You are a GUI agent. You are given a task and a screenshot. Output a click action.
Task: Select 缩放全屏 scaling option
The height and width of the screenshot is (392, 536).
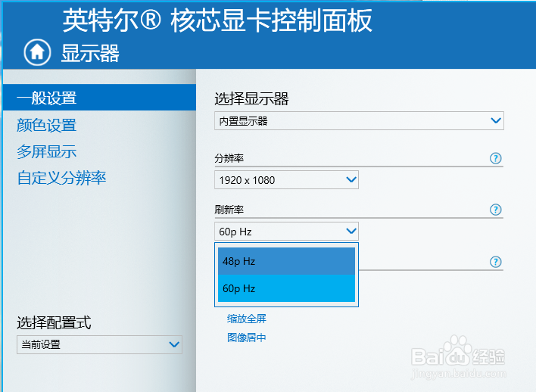pos(247,319)
